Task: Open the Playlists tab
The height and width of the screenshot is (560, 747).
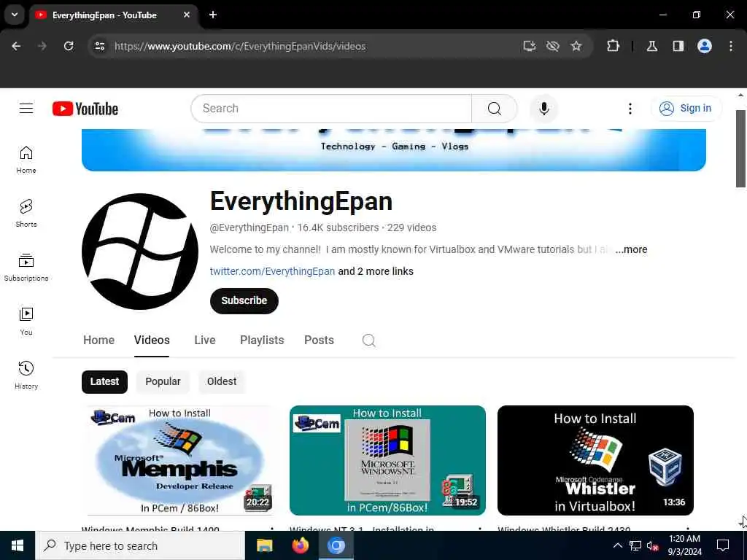Action: point(262,341)
